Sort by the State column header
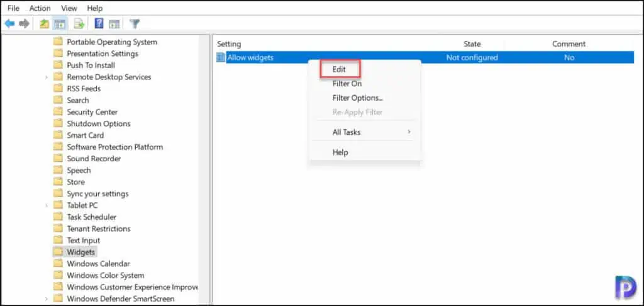This screenshot has width=644, height=306. [x=472, y=44]
